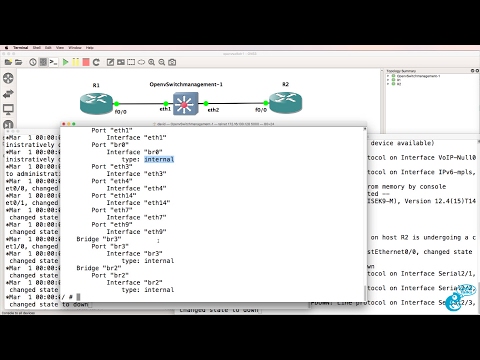The width and height of the screenshot is (480, 360).
Task: Take a screenshot with the camera icon
Action: click(x=172, y=62)
